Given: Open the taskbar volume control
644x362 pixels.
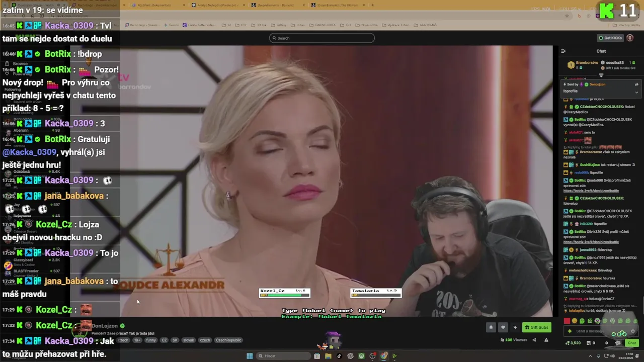Looking at the screenshot, I should click(612, 356).
